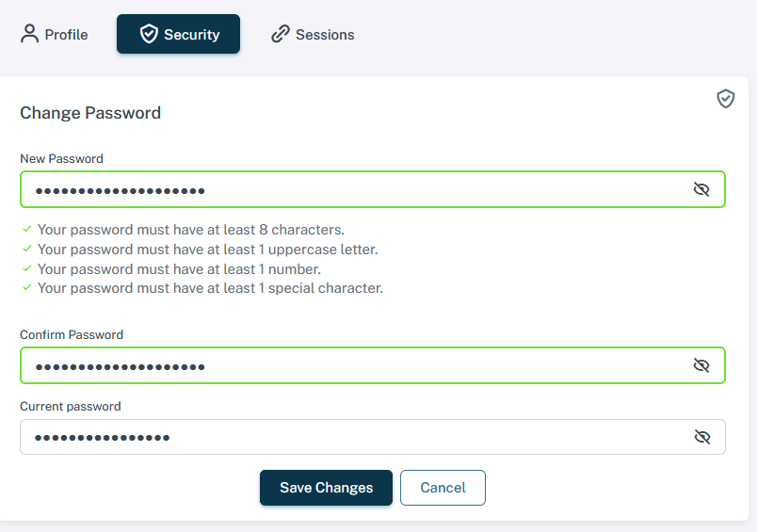The width and height of the screenshot is (757, 532).
Task: Click the uppercase letter requirement checkmark
Action: pos(27,249)
